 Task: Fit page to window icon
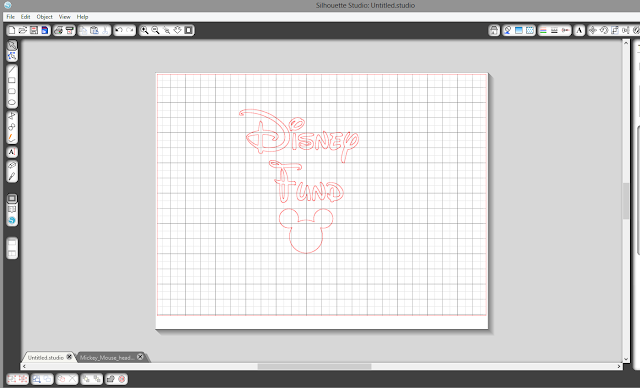click(188, 30)
